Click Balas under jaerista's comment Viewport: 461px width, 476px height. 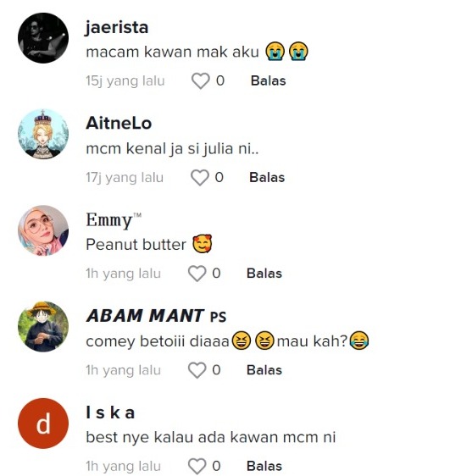tap(268, 80)
